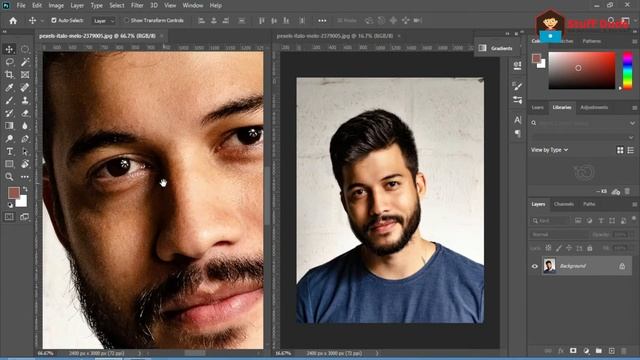Screen dimensions: 640x360
Task: Open the Image menu
Action: coord(56,5)
